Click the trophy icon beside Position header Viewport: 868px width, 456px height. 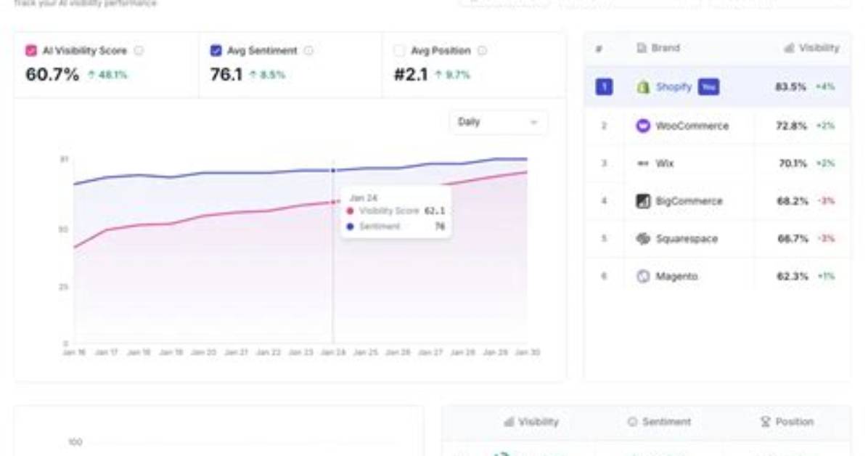point(765,422)
